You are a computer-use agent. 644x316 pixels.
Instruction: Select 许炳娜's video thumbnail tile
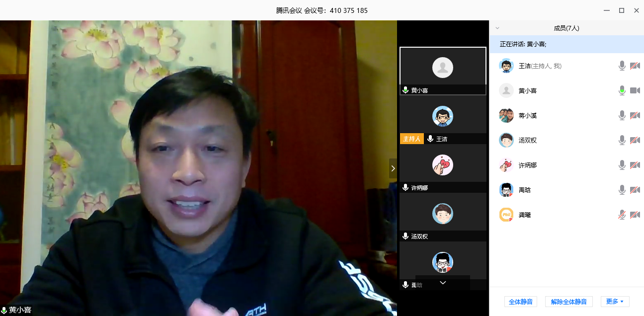click(442, 165)
